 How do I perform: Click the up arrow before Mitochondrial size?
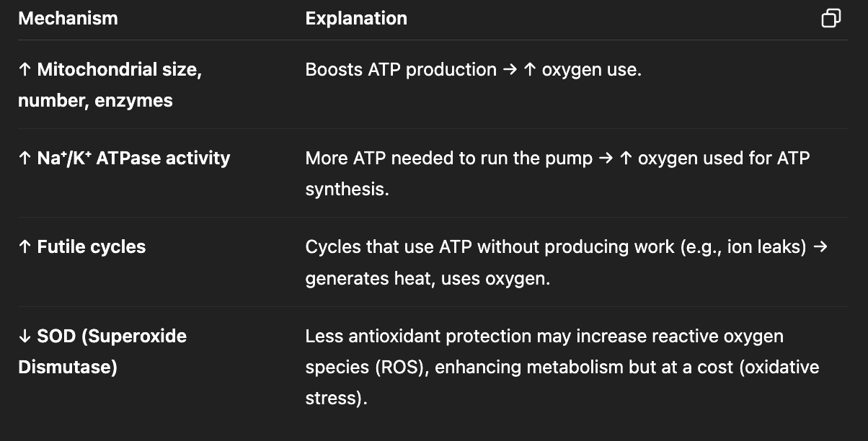25,70
